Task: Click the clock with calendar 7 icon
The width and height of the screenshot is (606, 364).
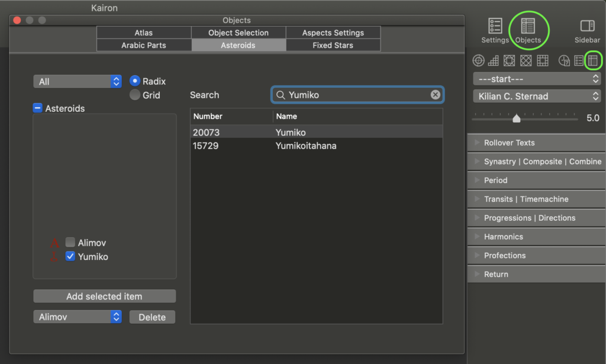Action: click(x=564, y=60)
